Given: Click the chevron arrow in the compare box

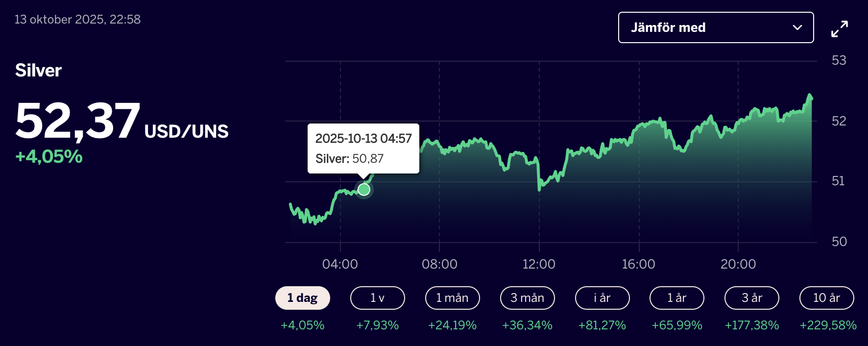Looking at the screenshot, I should pos(797,27).
